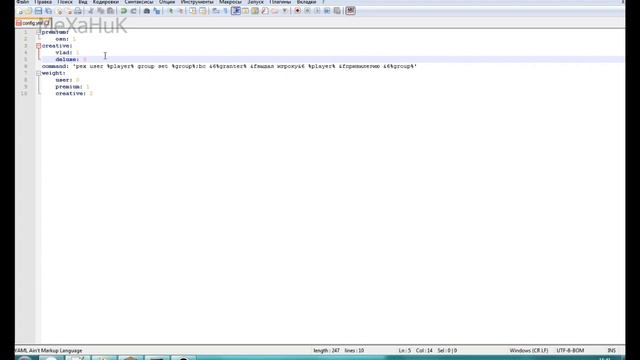The image size is (640, 360).
Task: Open the Файл menu
Action: pyautogui.click(x=22, y=2)
